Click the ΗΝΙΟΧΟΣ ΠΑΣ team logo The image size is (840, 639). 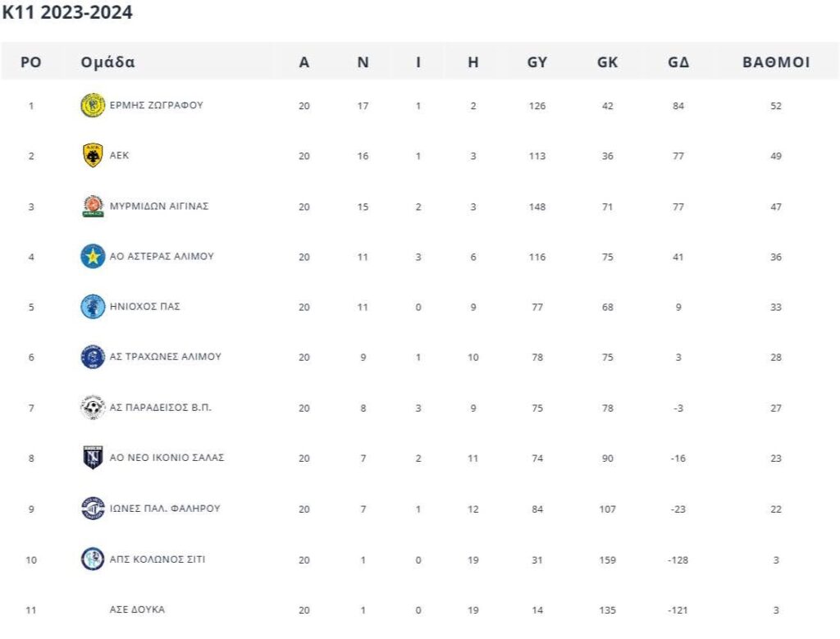click(x=93, y=307)
